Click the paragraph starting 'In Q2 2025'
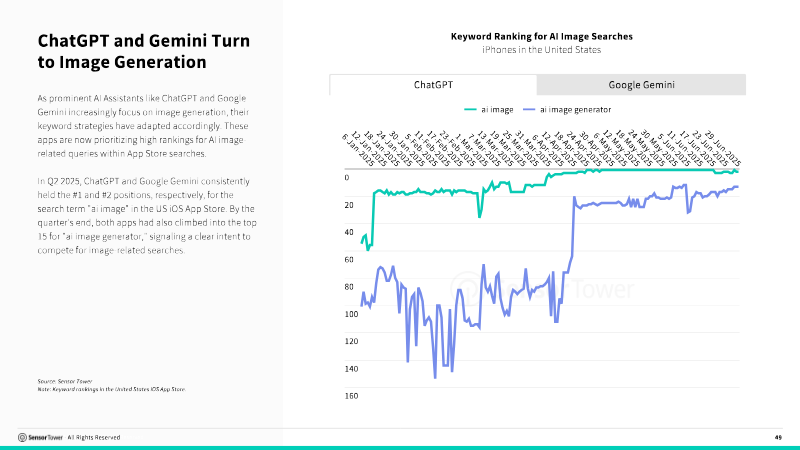 147,216
